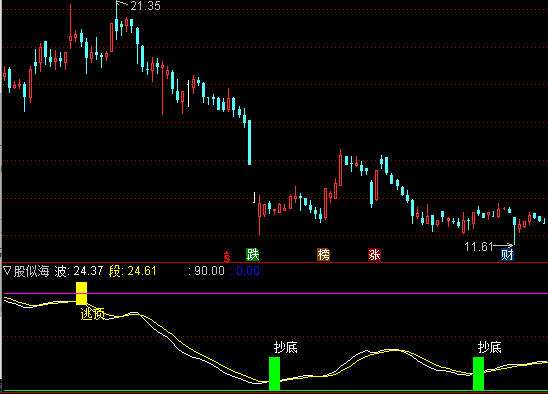Click the 21.35 high price label
Viewport: 548px width, 394px height.
point(145,6)
